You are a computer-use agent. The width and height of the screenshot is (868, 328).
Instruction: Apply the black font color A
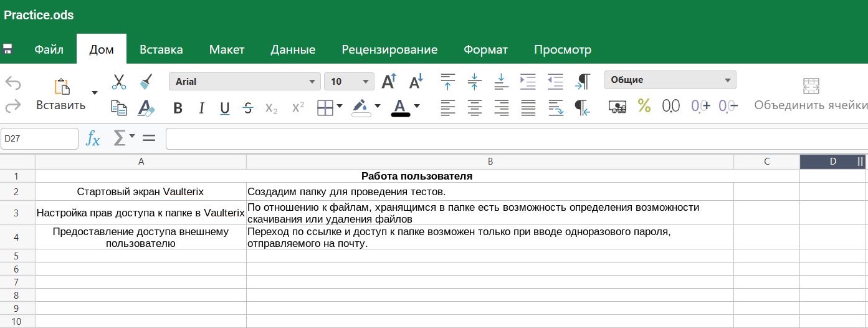pos(400,108)
